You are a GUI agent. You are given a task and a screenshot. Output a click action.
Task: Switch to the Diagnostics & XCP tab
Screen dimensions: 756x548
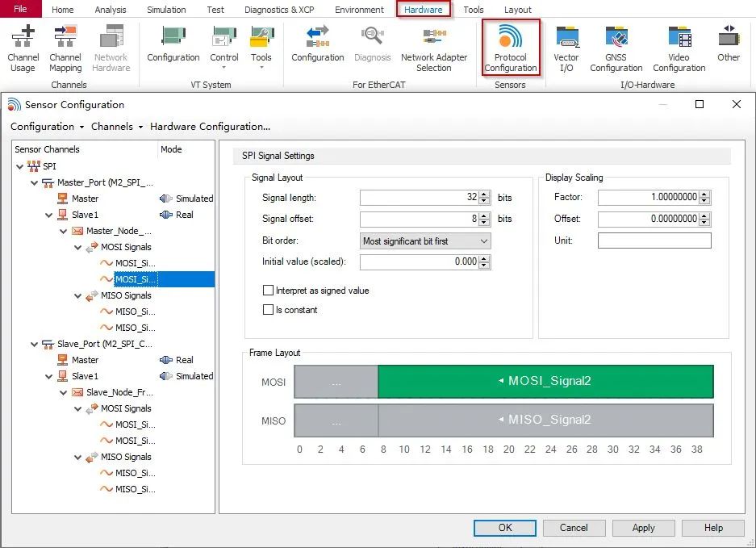pos(279,10)
